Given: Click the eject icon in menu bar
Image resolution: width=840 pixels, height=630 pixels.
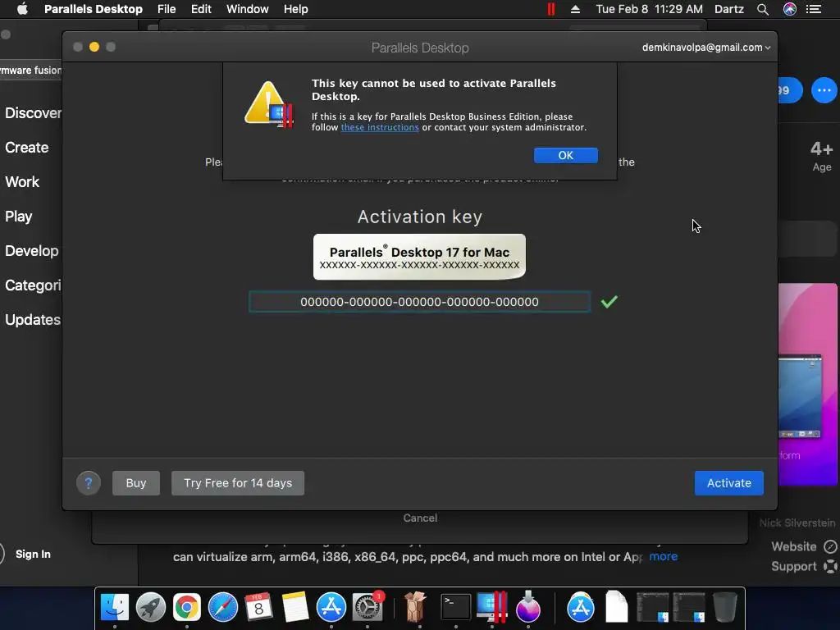Looking at the screenshot, I should pyautogui.click(x=575, y=9).
